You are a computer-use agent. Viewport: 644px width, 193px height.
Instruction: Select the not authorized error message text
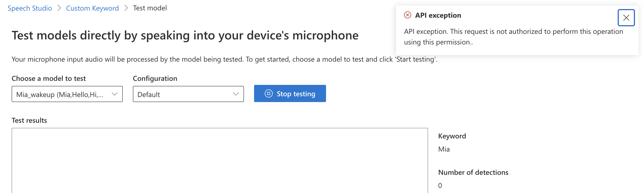(513, 37)
